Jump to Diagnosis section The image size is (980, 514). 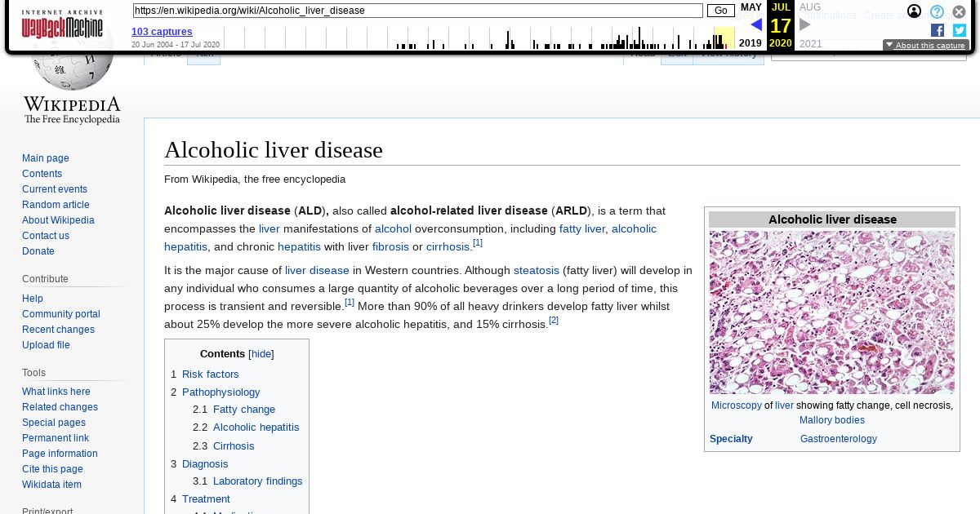click(x=205, y=464)
